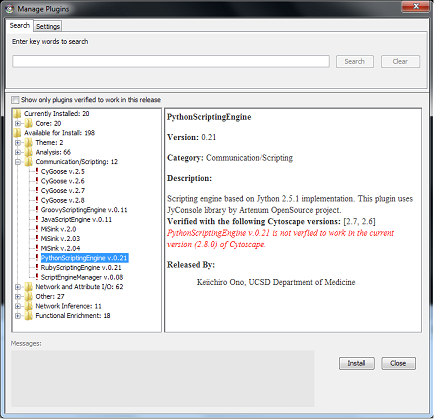This screenshot has height=419, width=434.
Task: Click the warning icon beside GroovyScriptingEngine
Action: point(37,209)
